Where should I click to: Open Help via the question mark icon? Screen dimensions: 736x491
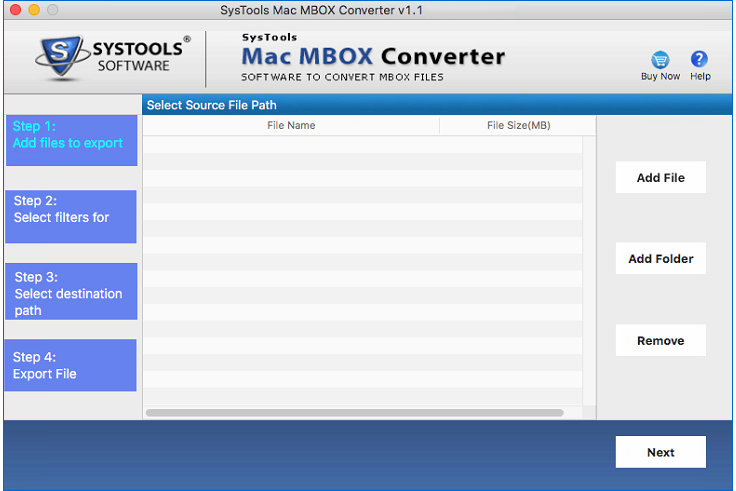click(x=700, y=60)
